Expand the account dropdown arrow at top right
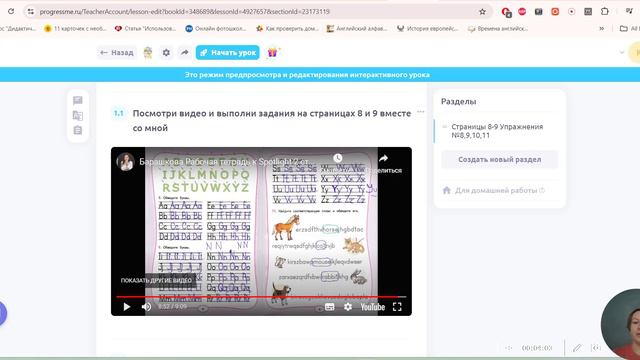640x360 pixels. tap(622, 52)
